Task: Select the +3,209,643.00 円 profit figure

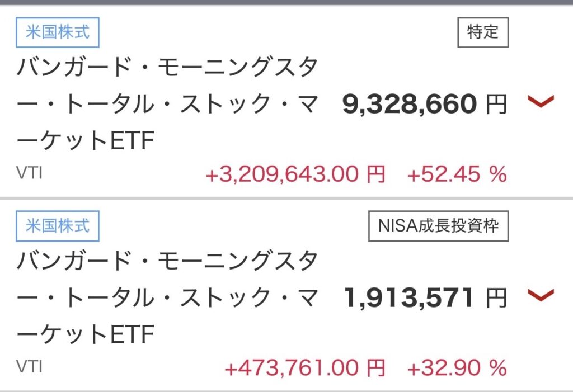Action: 295,174
